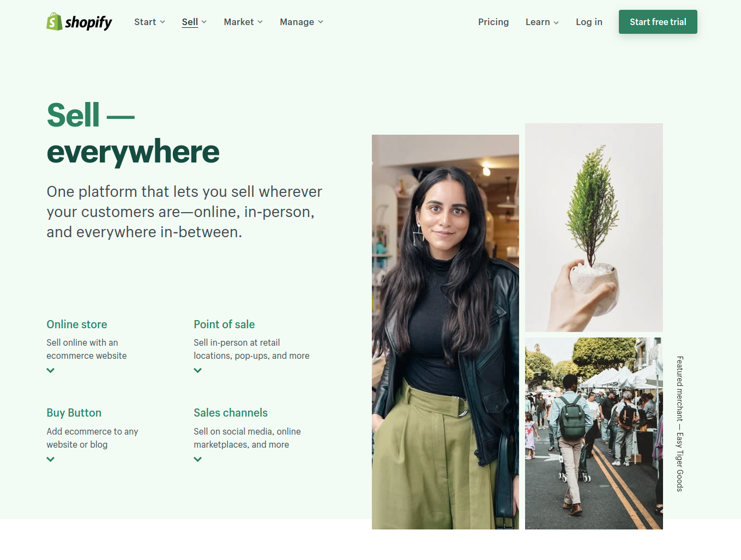Go to the Pricing page
This screenshot has width=741, height=560.
(x=493, y=22)
